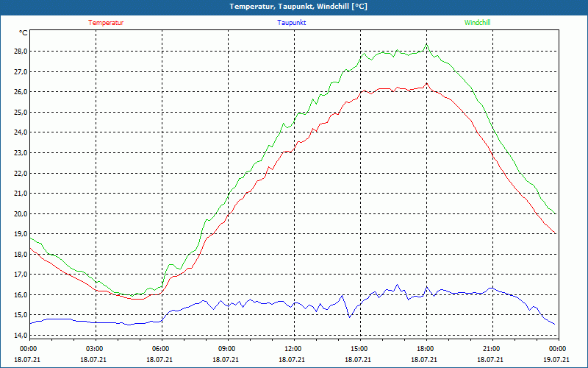Click the °C axis unit label
The height and width of the screenshot is (368, 588).
(24, 33)
